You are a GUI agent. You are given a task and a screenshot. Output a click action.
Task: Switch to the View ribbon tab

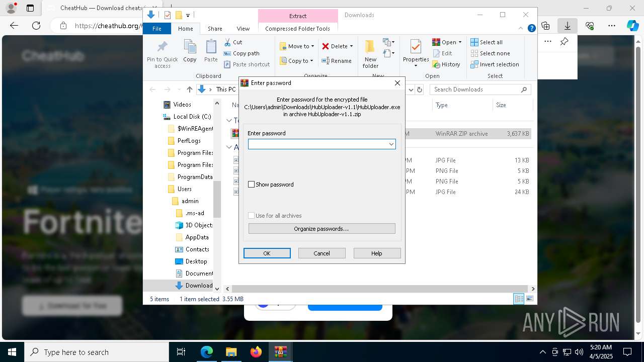[x=243, y=29]
